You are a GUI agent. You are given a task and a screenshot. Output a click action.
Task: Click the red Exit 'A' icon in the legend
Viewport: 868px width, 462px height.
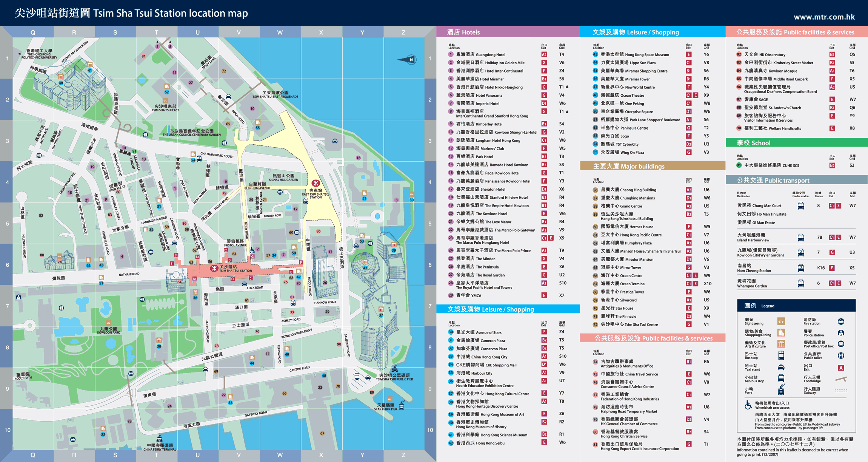841,368
